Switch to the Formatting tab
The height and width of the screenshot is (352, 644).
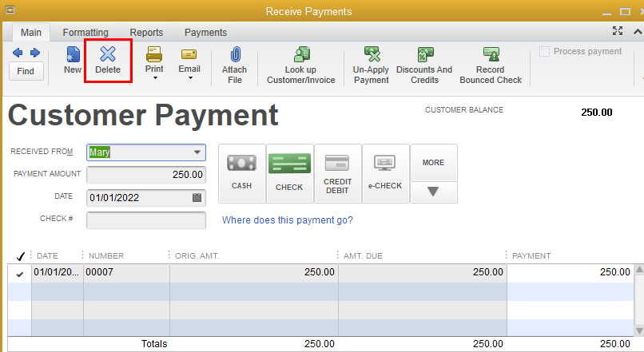coord(85,33)
